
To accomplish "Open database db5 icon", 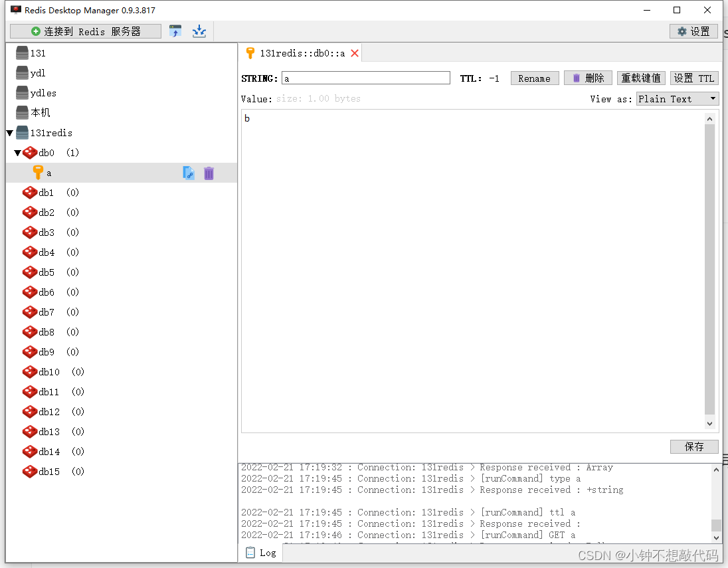I will point(30,272).
